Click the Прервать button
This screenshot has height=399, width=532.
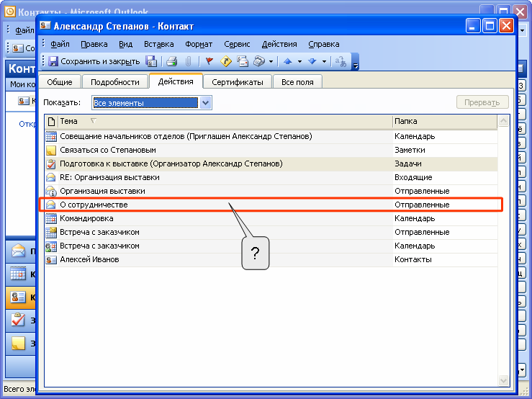coord(482,102)
